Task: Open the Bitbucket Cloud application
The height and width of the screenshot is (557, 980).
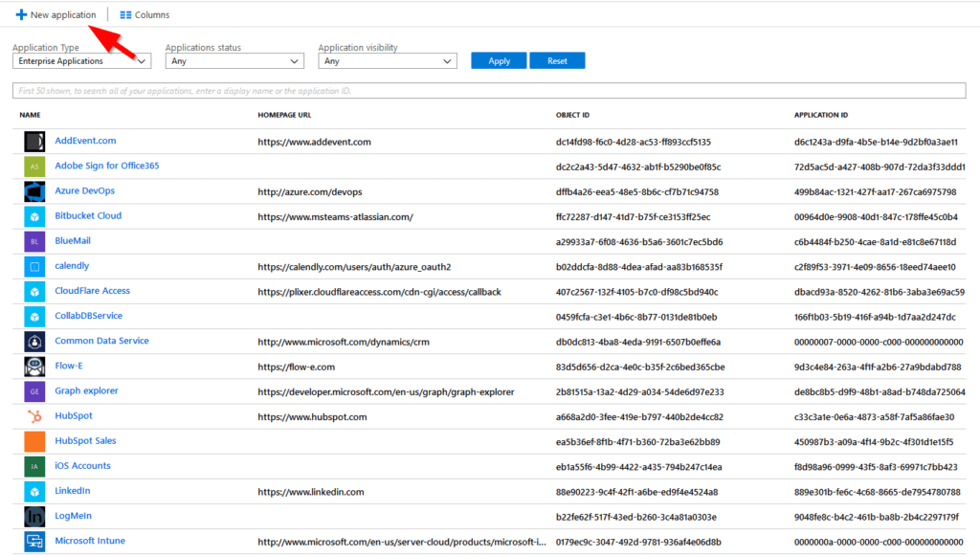Action: [88, 215]
